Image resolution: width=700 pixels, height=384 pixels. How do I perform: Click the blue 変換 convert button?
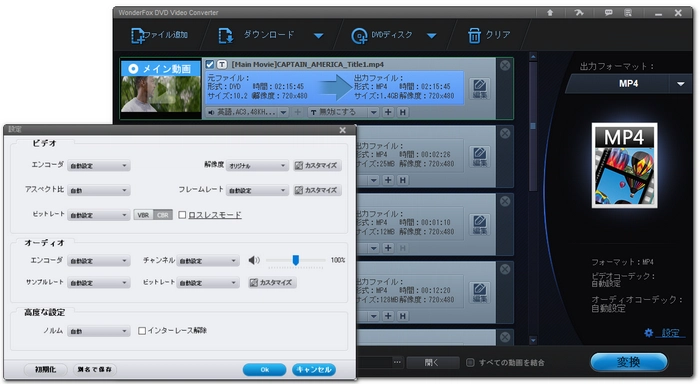[x=629, y=362]
